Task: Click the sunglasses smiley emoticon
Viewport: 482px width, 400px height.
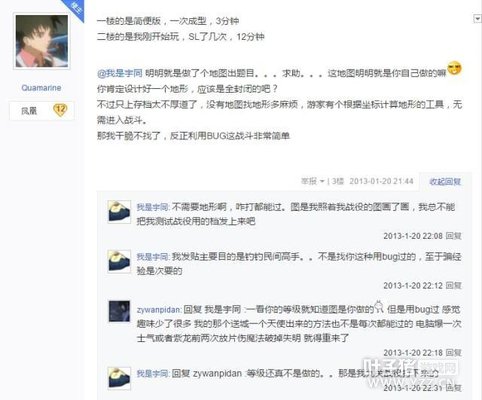Action: coord(454,68)
